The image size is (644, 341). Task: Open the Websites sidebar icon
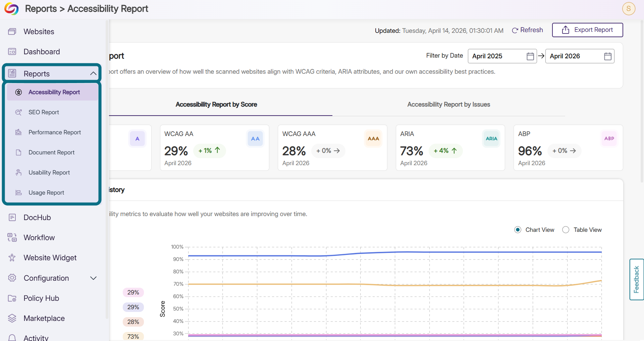point(12,31)
